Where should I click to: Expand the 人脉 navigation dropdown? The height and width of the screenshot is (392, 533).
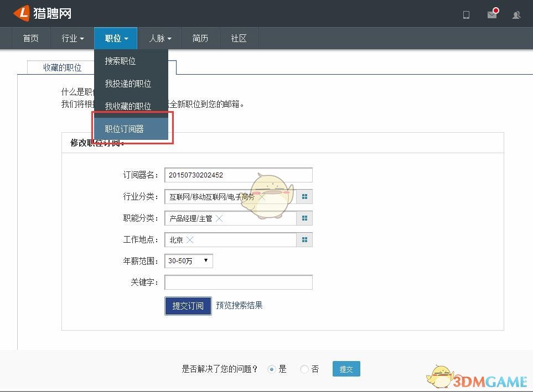(x=160, y=39)
